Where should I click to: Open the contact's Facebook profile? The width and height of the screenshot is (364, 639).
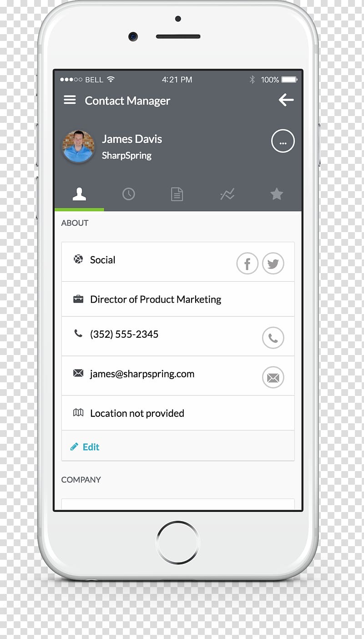[247, 264]
